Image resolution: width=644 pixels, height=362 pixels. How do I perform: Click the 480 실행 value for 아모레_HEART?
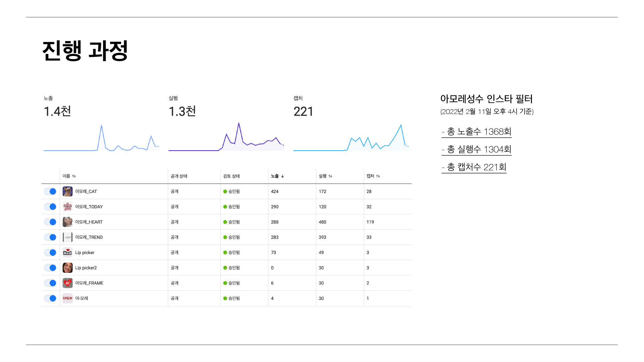pyautogui.click(x=322, y=222)
